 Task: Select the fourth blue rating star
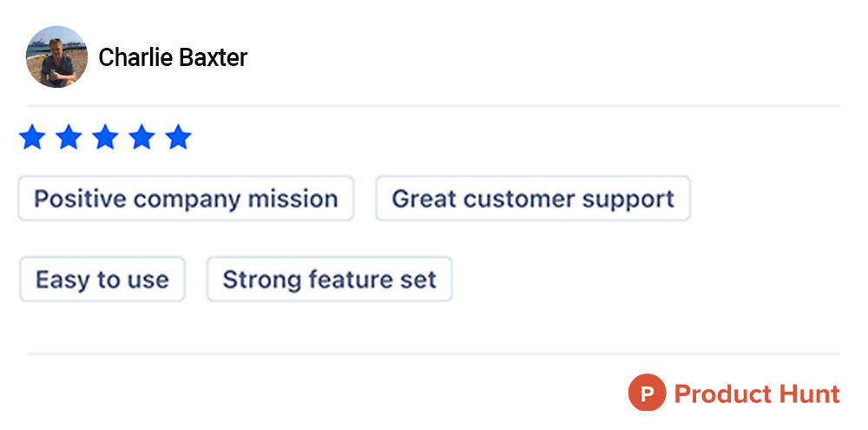pos(141,137)
